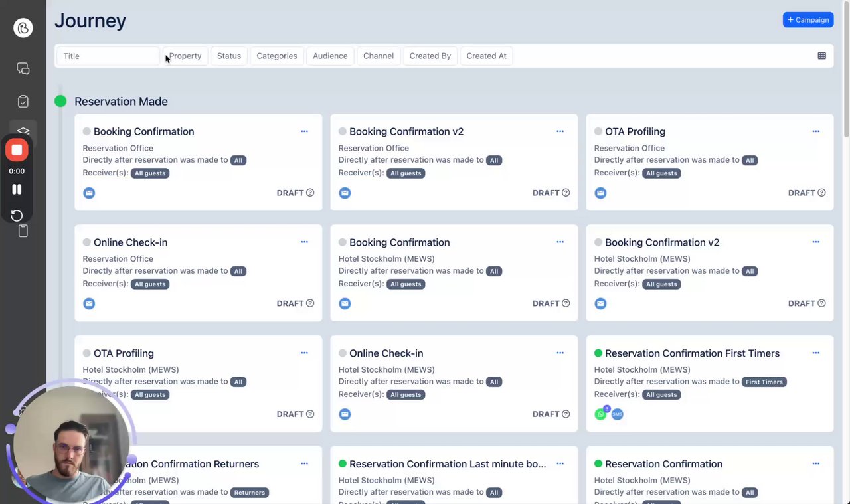This screenshot has height=504, width=850.
Task: Open options menu for Reservation Office Booking Confirmation v2
Action: (x=560, y=131)
